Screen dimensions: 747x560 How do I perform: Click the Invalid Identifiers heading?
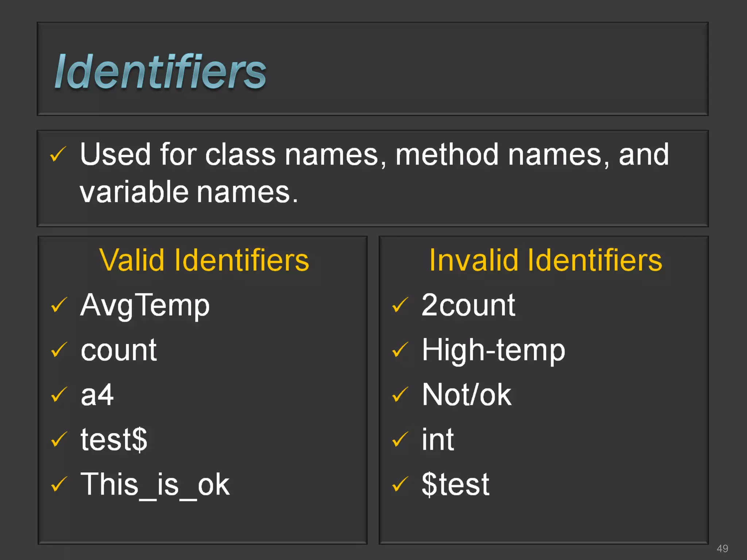tap(546, 260)
